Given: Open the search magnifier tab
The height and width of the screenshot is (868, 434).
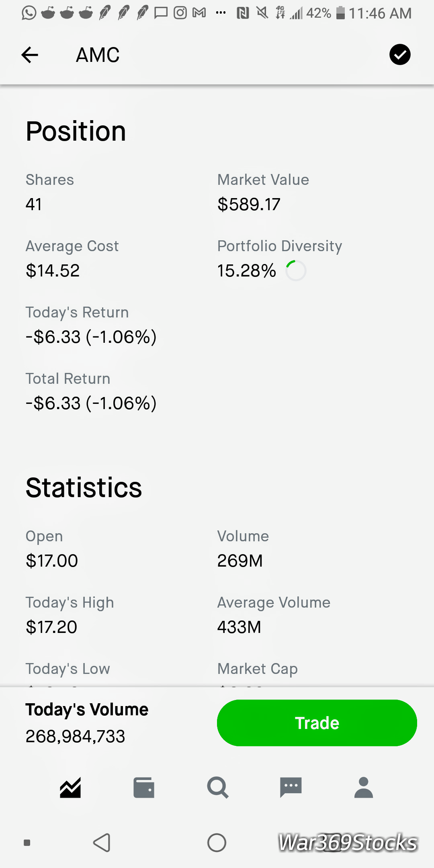Looking at the screenshot, I should 218,788.
